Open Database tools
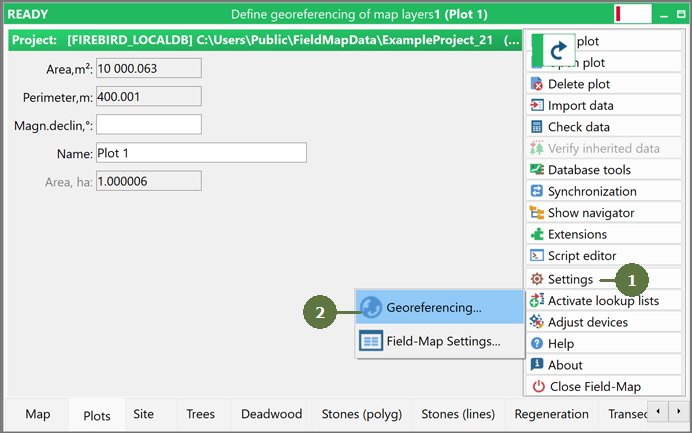692x433 pixels. [x=603, y=169]
